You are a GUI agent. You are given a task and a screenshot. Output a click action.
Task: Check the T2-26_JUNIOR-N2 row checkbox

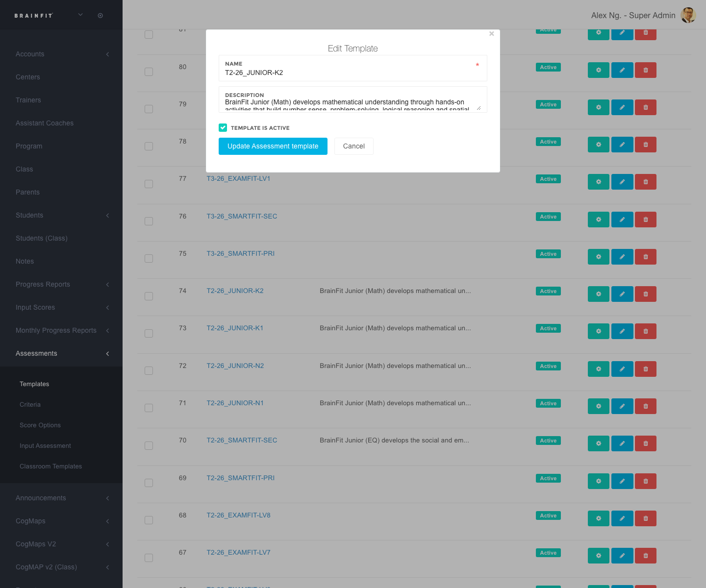(149, 371)
